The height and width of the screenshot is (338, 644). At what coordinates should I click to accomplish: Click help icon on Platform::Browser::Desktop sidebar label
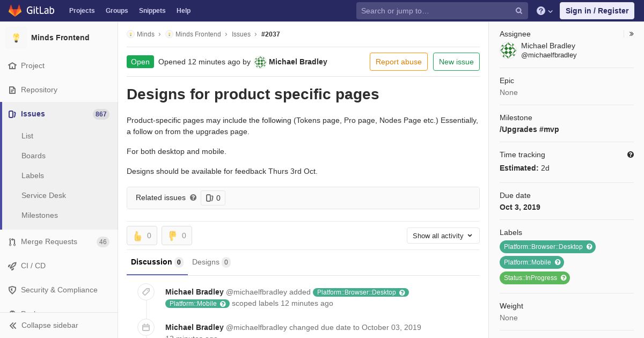pyautogui.click(x=589, y=247)
